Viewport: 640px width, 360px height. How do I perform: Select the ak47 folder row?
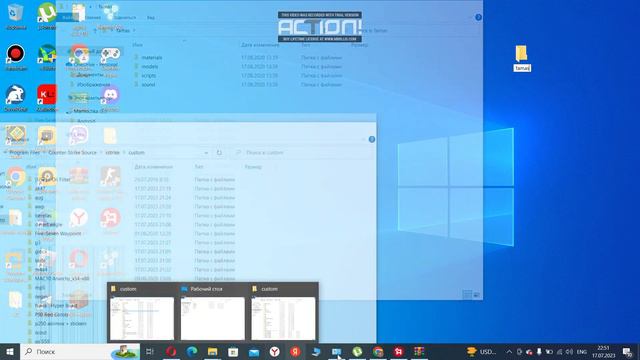139,189
